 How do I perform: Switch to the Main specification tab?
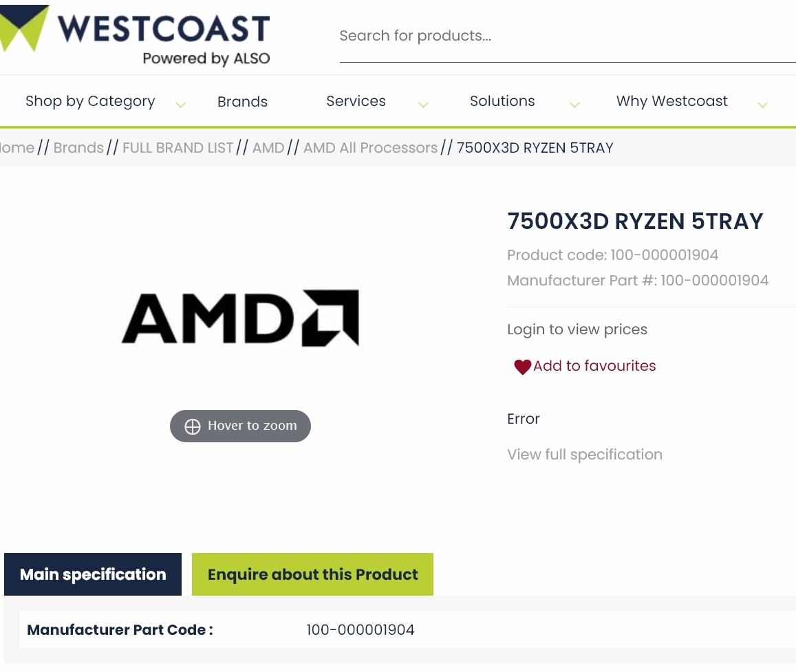(93, 574)
